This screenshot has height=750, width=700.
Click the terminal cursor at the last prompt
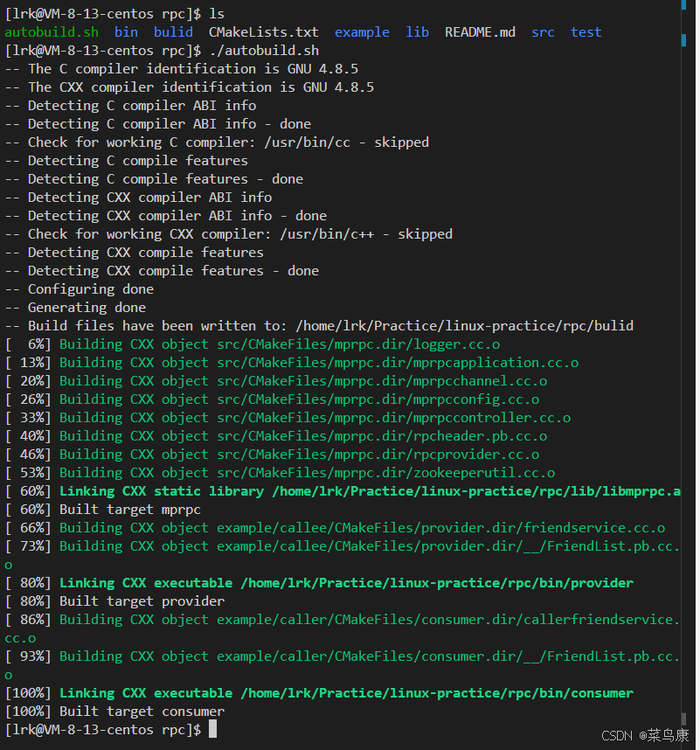(x=212, y=729)
